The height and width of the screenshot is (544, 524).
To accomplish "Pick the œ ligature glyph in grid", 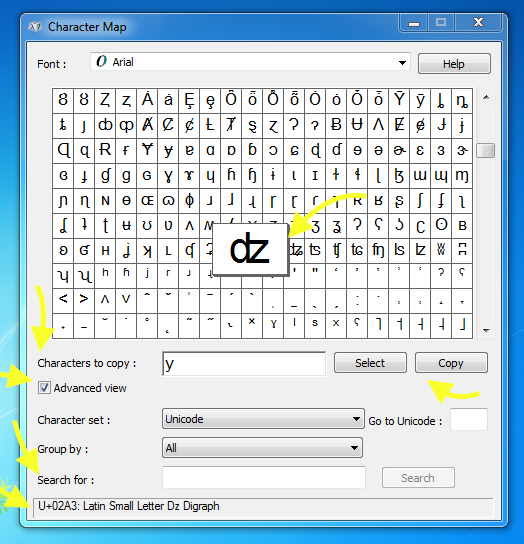I will 147,201.
